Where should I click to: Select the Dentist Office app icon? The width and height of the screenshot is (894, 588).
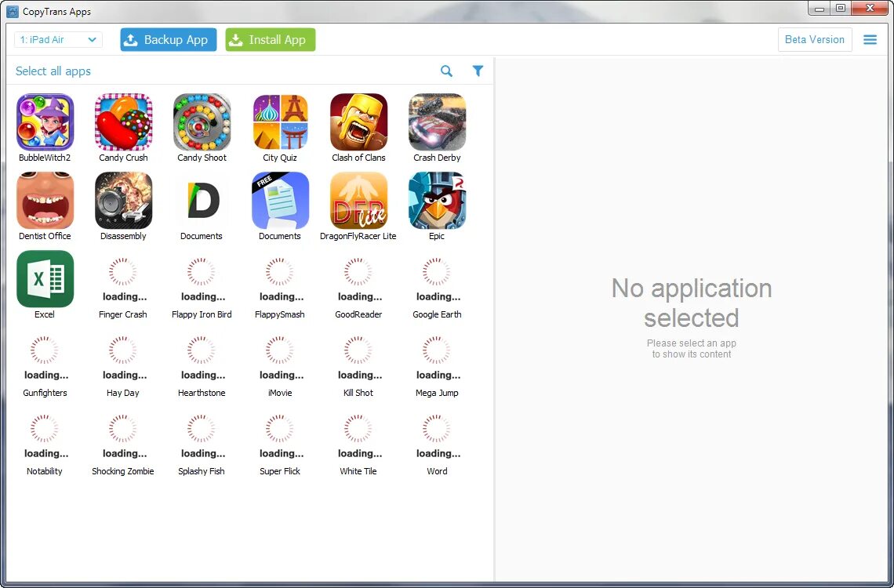(45, 201)
